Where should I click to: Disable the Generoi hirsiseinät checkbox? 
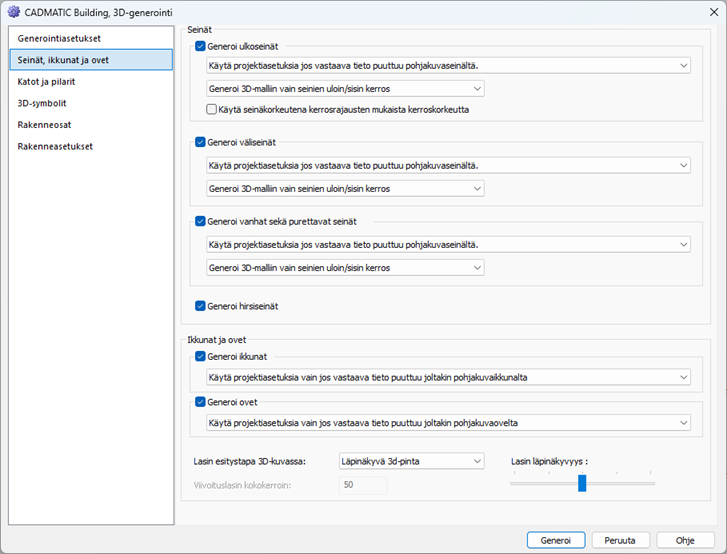(x=201, y=305)
